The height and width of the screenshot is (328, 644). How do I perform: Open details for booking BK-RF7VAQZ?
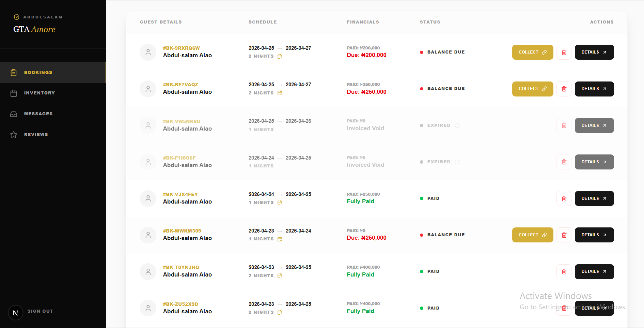[x=594, y=89]
